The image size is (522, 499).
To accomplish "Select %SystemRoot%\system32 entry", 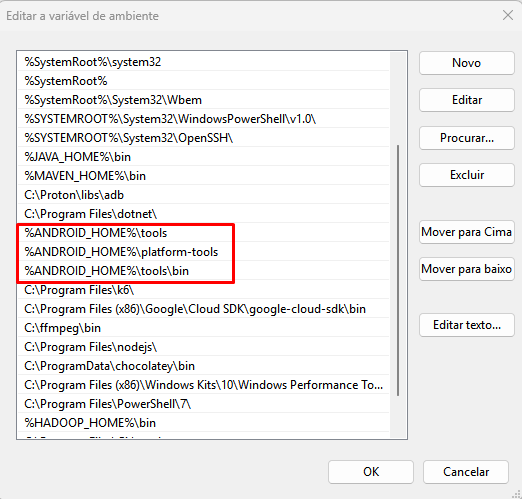I will coord(203,62).
